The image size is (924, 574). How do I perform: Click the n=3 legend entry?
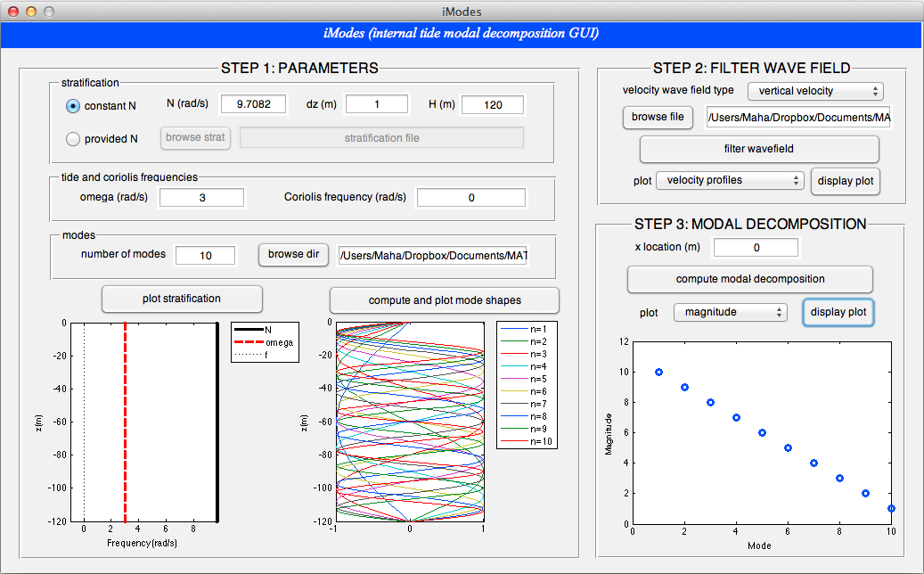click(524, 354)
